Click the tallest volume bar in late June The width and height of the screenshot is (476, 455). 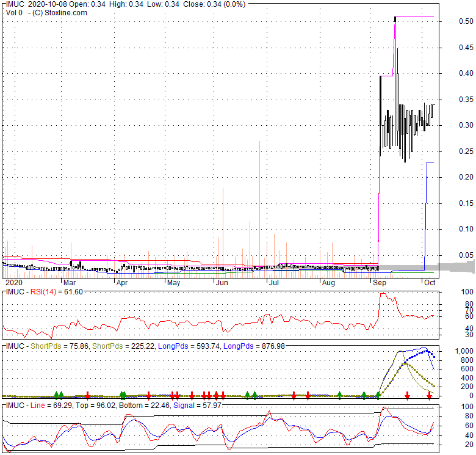coord(259,209)
